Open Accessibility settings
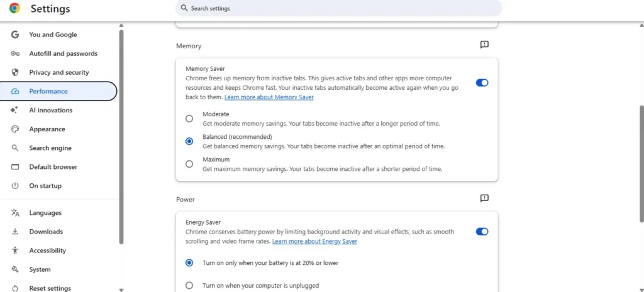The image size is (644, 292). click(x=47, y=250)
